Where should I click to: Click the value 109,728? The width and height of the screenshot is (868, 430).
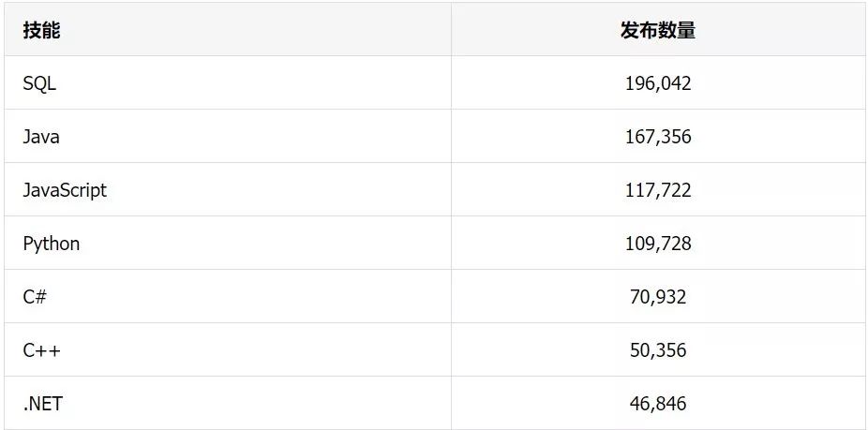658,244
